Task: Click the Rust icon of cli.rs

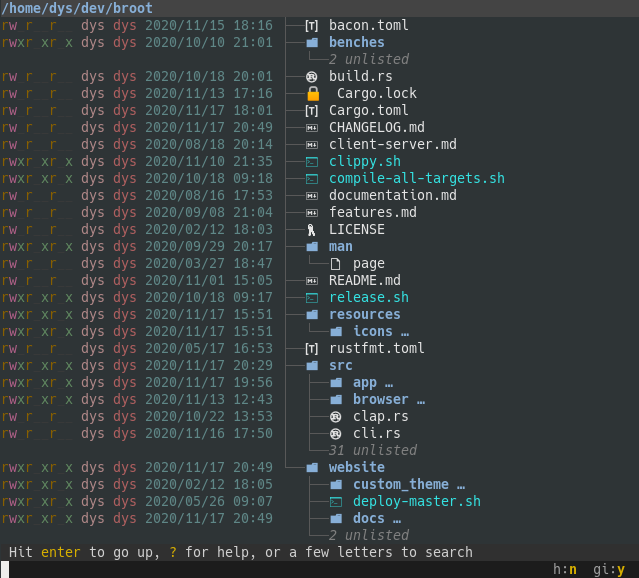Action: point(335,434)
